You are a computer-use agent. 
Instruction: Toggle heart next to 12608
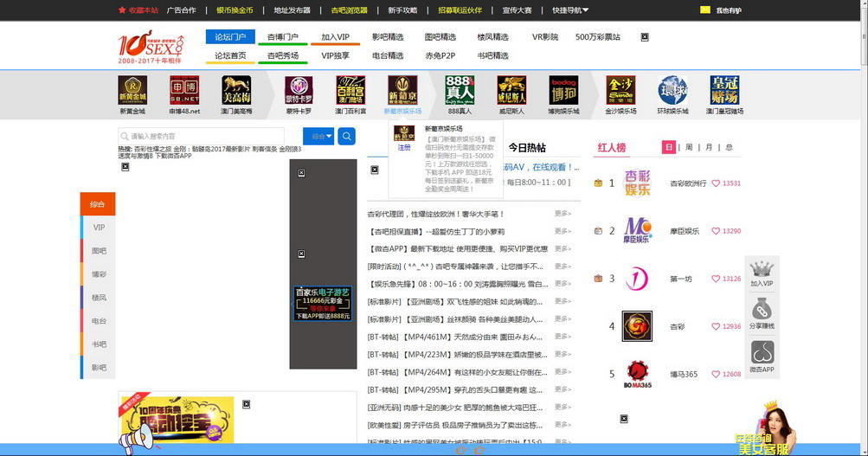(716, 375)
